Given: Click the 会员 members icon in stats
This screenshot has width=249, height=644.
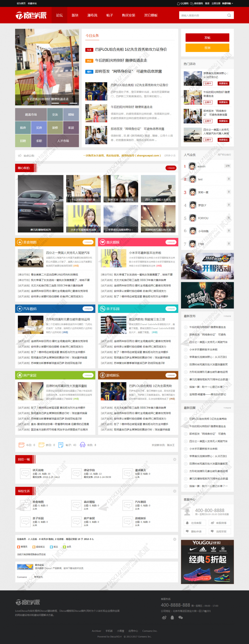Looking at the screenshot, I should pyautogui.click(x=83, y=445).
